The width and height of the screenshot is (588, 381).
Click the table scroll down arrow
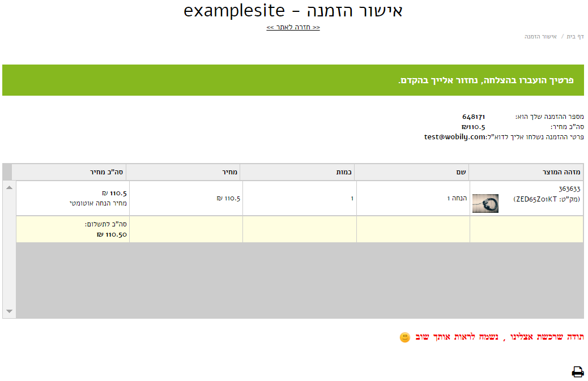click(x=10, y=311)
